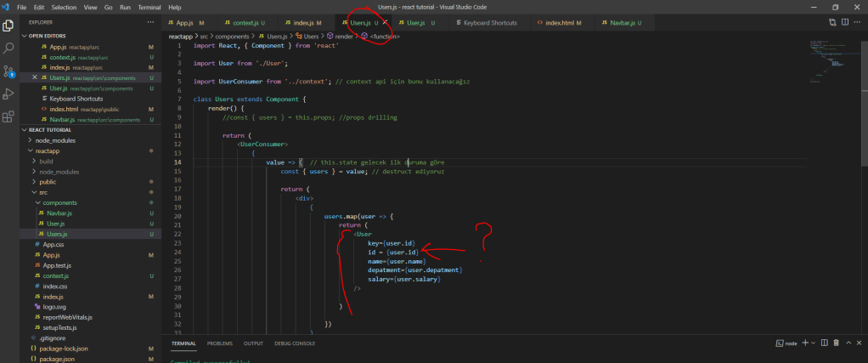
Task: Open the DEBUG CONSOLE panel tab
Action: click(x=295, y=343)
